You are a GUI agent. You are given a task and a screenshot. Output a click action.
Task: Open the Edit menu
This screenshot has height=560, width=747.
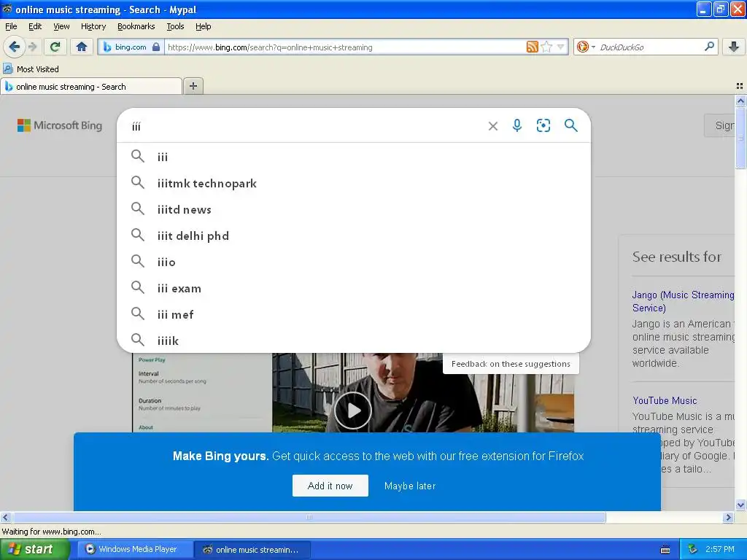[x=35, y=26]
